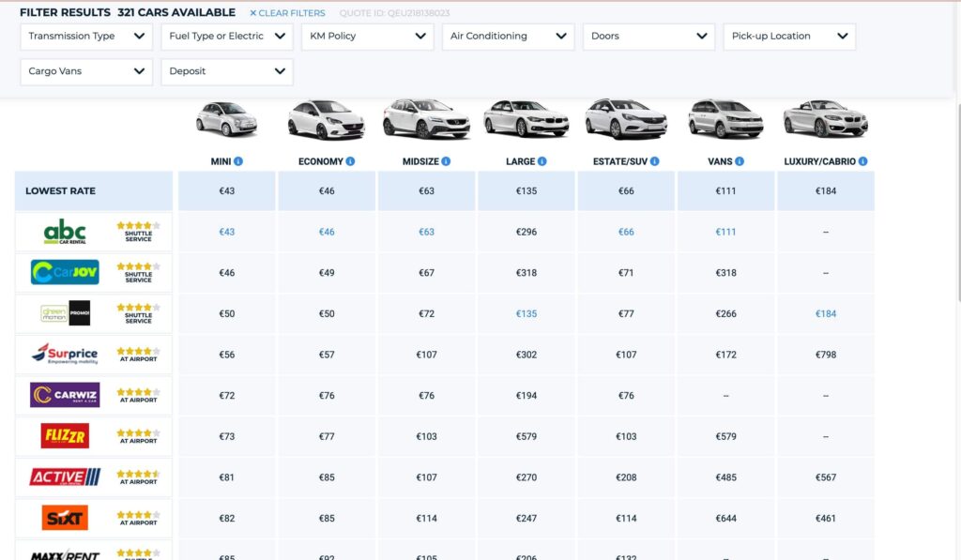Select the CarJoy supplier logo
Image resolution: width=961 pixels, height=560 pixels.
(x=65, y=272)
